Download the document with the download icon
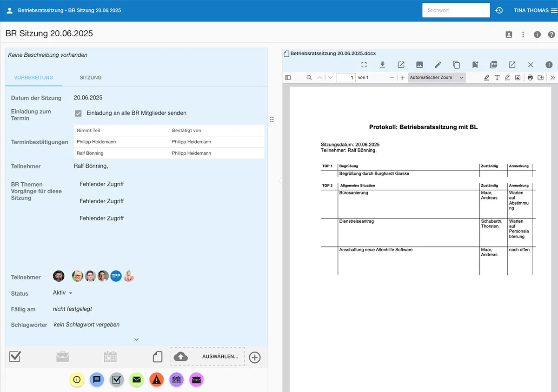Viewport: 558px width, 392px height. 383,65
